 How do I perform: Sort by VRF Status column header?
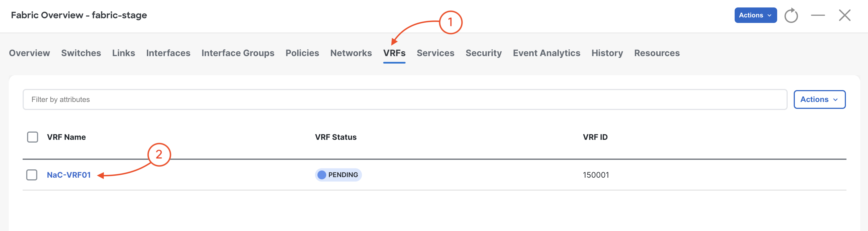336,137
